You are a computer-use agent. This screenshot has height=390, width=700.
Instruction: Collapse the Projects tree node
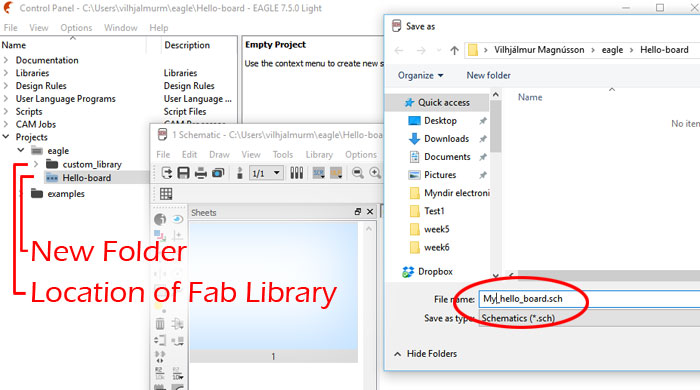6,137
